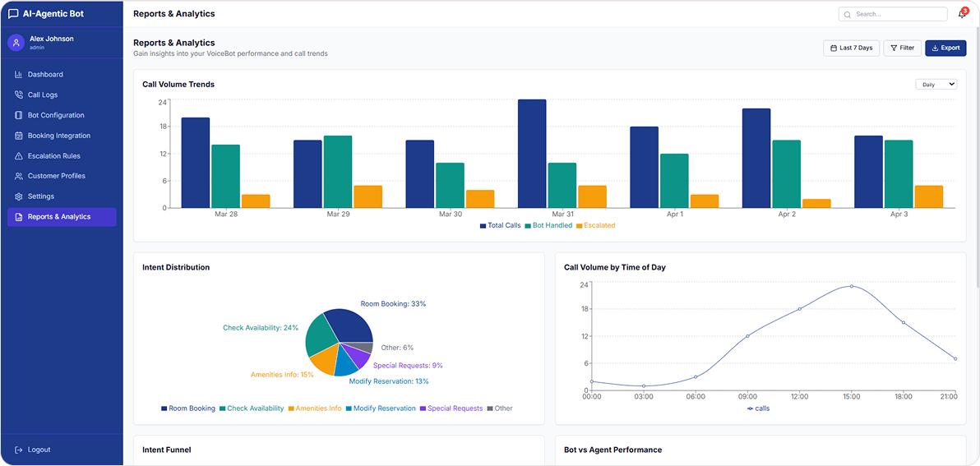Toggle Bot Handled series in chart legend
The height and width of the screenshot is (466, 980).
(548, 225)
